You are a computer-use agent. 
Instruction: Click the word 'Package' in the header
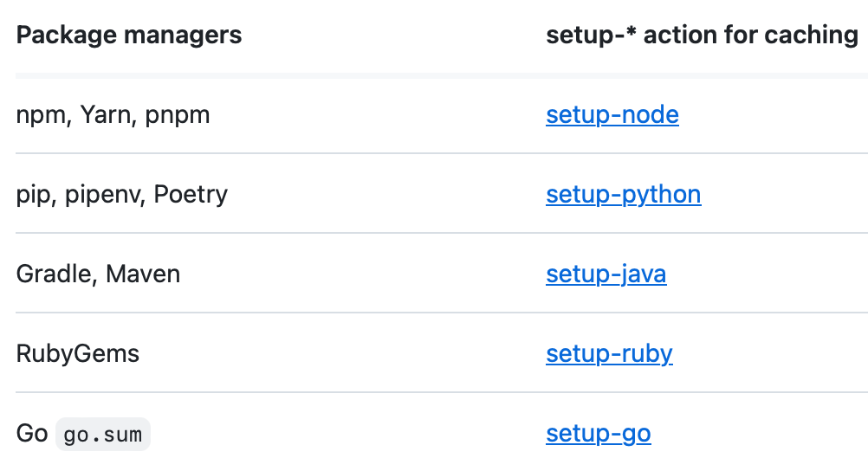pos(66,35)
